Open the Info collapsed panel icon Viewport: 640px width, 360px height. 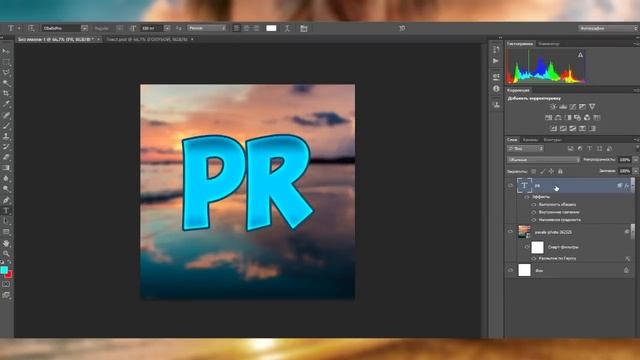496,89
